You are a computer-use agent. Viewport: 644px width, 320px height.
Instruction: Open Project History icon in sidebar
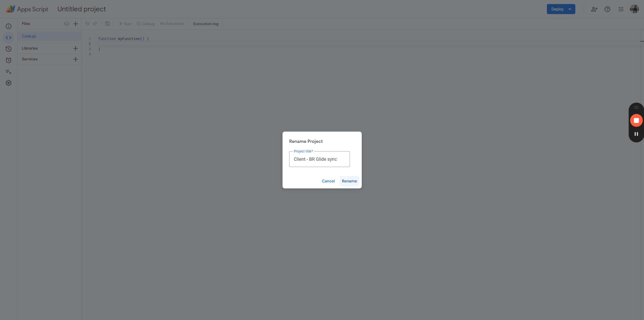tap(9, 49)
